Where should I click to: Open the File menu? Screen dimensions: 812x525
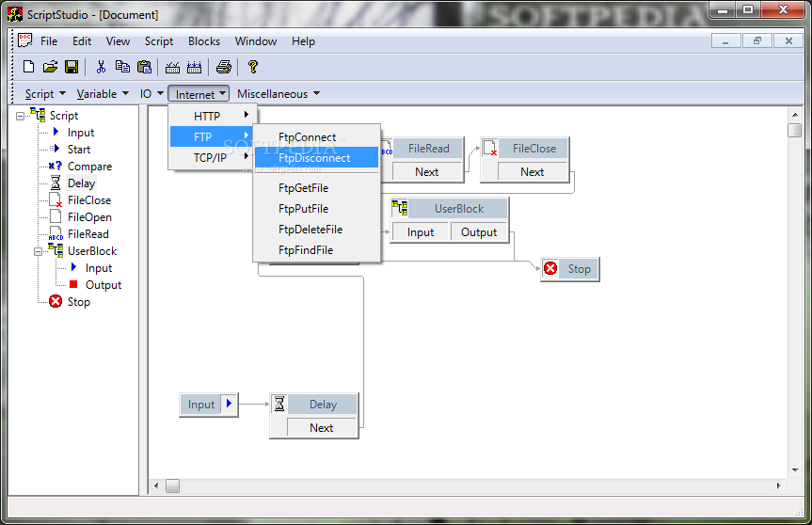(49, 40)
